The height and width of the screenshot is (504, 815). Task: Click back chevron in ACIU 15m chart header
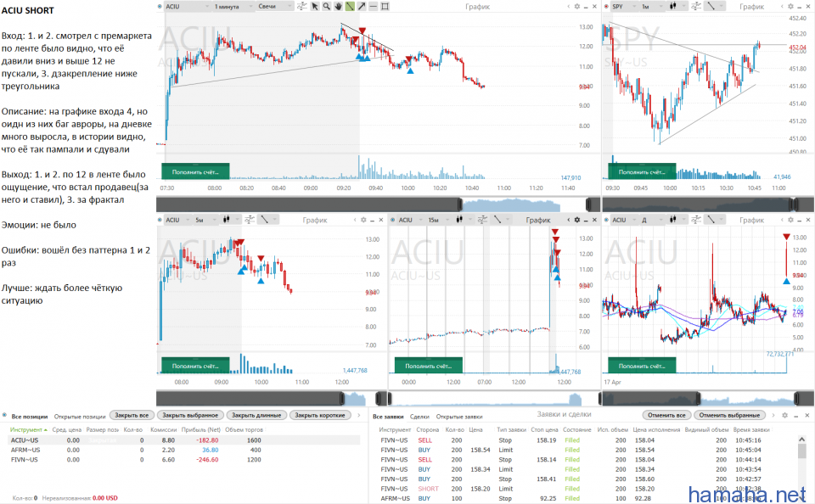pyautogui.click(x=568, y=220)
